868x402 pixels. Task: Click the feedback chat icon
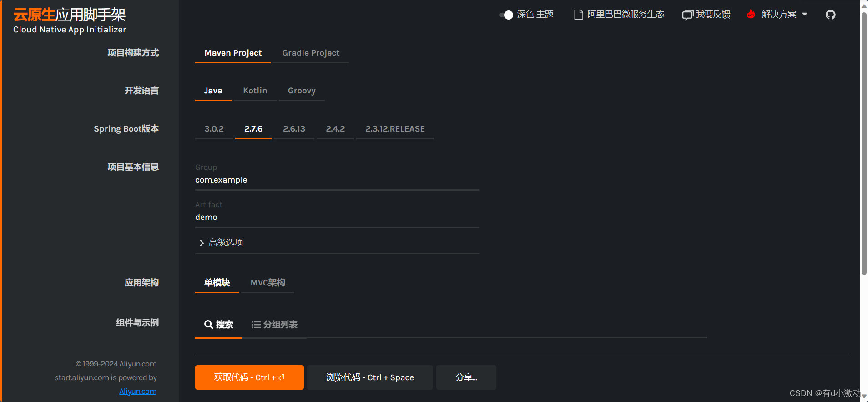pyautogui.click(x=687, y=15)
